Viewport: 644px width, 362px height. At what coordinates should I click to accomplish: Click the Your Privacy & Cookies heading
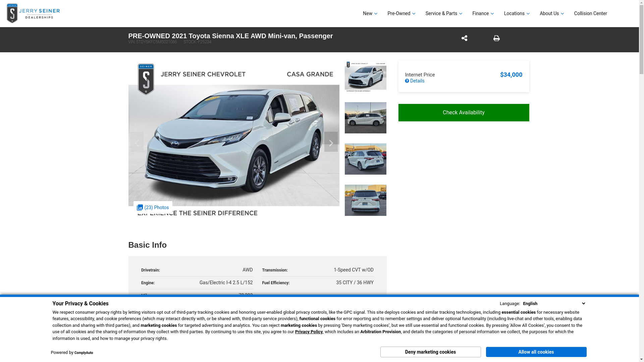[80, 304]
